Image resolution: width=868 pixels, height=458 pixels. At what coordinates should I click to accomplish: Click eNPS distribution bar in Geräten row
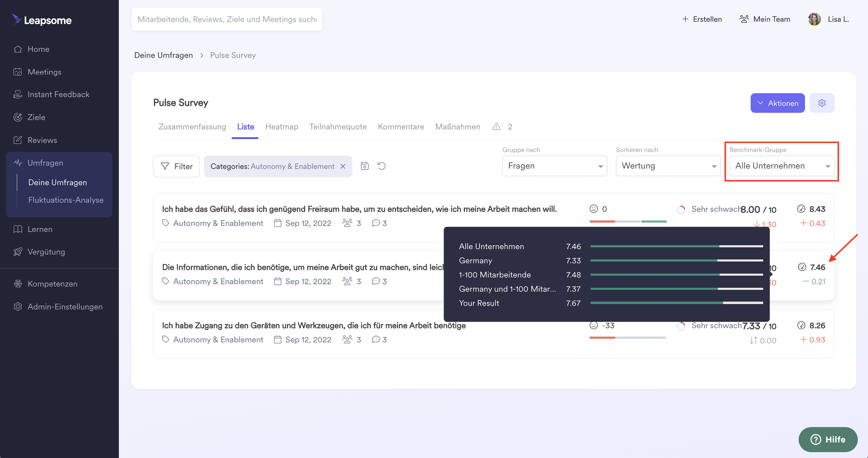pyautogui.click(x=628, y=338)
